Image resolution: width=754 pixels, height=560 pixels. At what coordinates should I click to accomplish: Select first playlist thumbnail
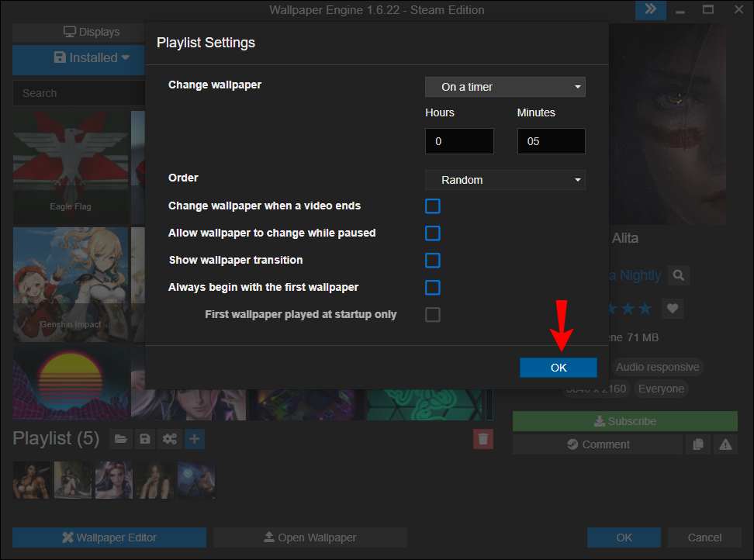[31, 480]
